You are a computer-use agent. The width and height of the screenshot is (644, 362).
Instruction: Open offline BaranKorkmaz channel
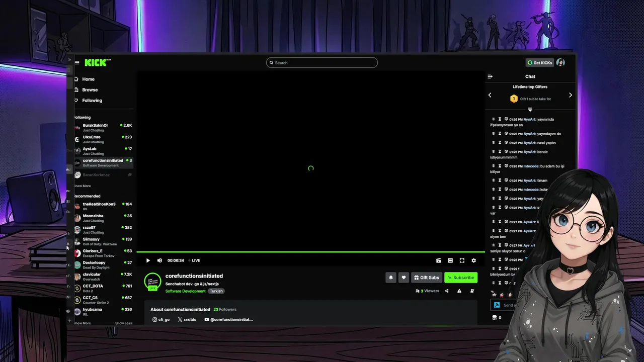(103, 174)
